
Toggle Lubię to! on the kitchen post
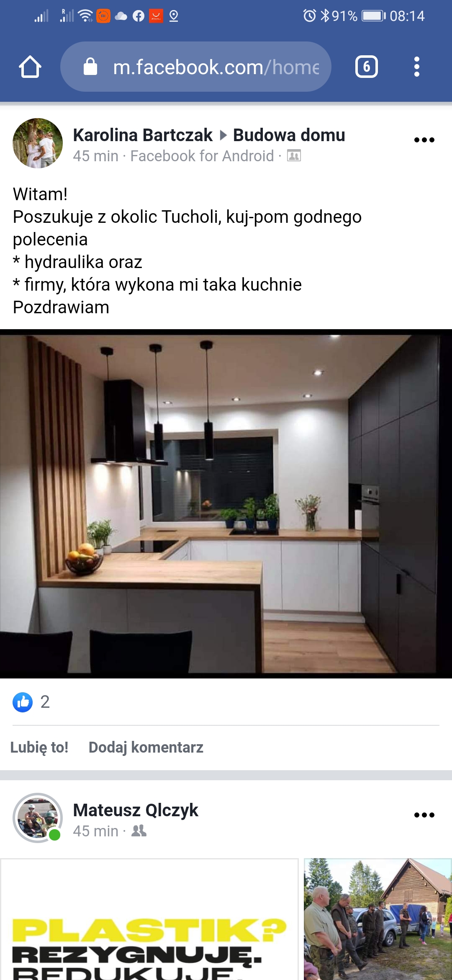39,747
